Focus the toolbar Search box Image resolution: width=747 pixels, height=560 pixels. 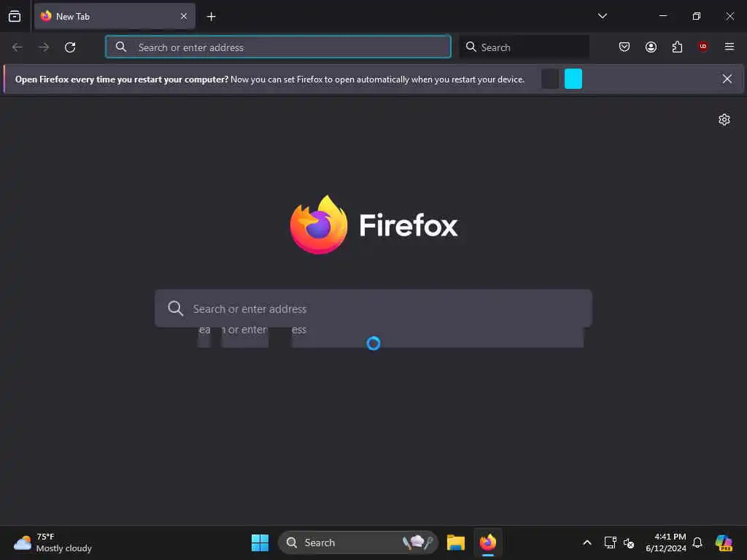tap(524, 47)
